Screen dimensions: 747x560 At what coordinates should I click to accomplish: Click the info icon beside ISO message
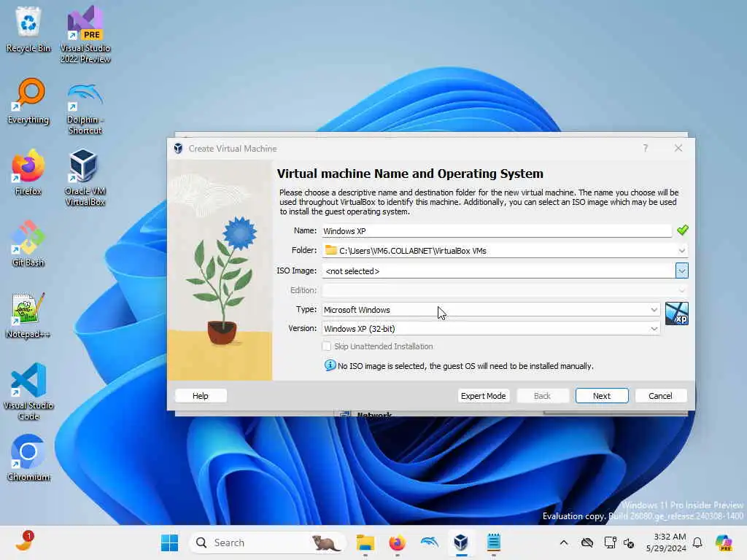(x=330, y=365)
